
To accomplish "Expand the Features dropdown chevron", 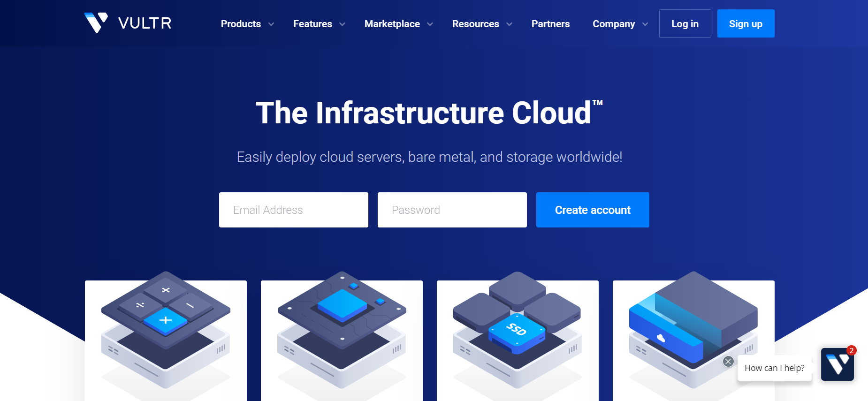I will 343,24.
